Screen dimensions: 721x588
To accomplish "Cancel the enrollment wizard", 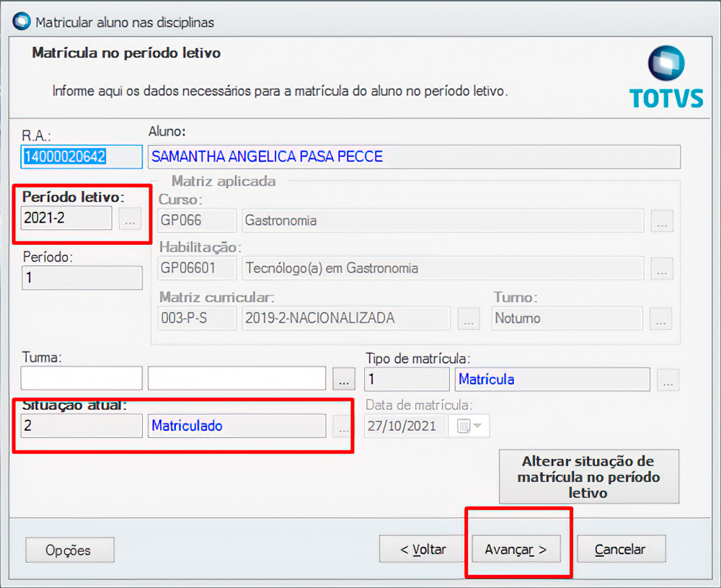I will [x=621, y=549].
